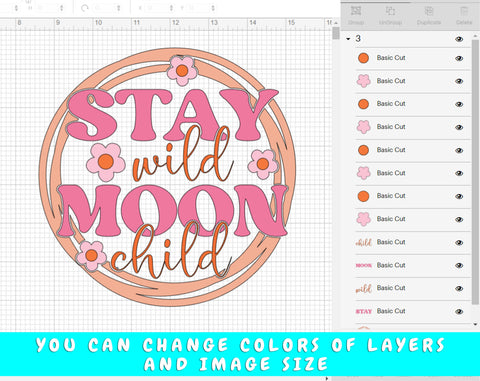Click the Basic Cut label beside child thumbnail
The image size is (480, 381).
[391, 242]
